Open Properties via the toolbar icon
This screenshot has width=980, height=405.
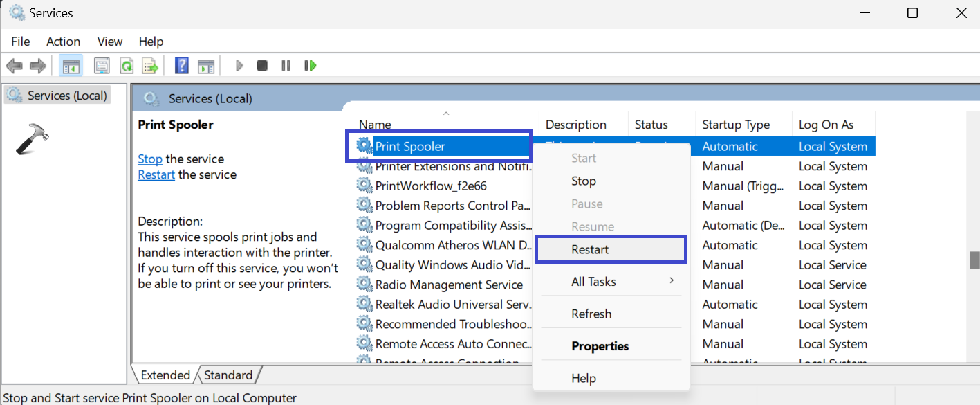102,66
